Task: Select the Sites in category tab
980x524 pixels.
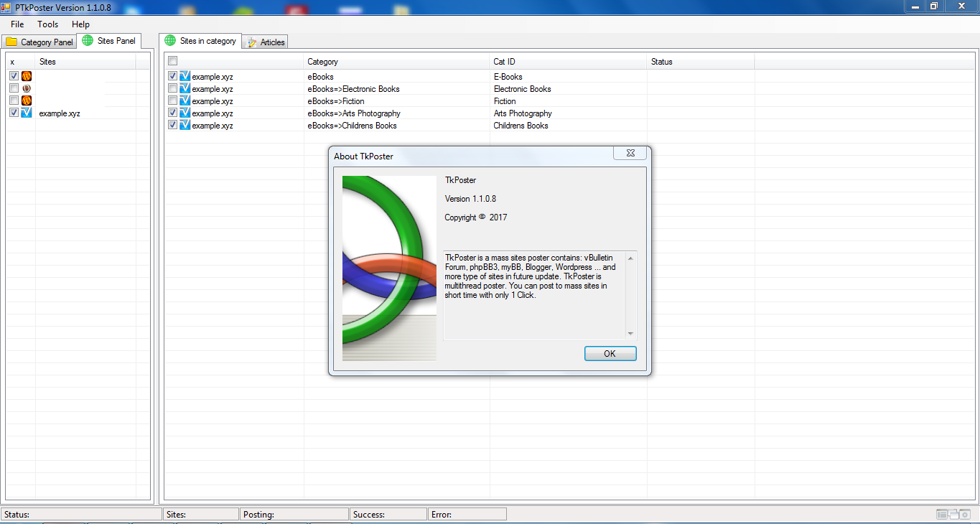Action: pyautogui.click(x=200, y=41)
